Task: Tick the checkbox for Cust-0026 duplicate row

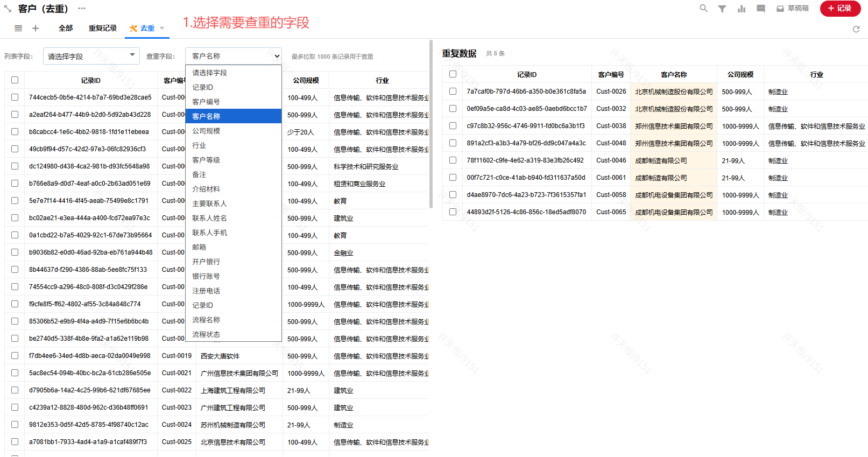Action: point(453,92)
